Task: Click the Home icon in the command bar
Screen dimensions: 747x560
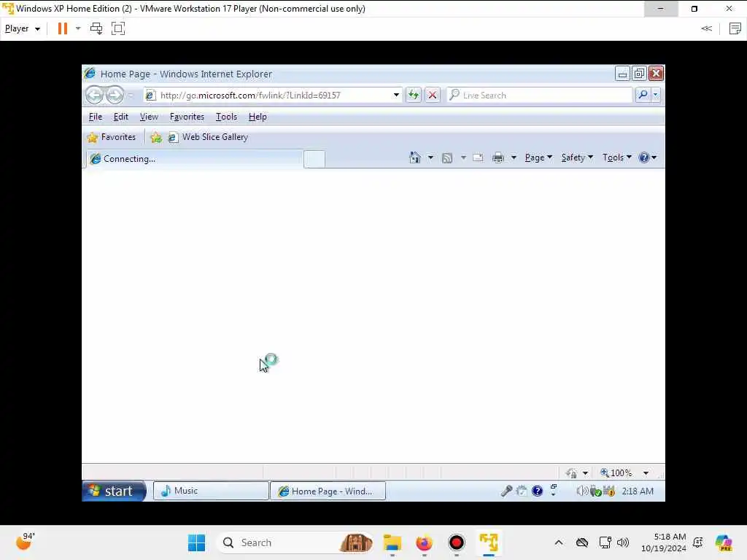Action: 415,157
